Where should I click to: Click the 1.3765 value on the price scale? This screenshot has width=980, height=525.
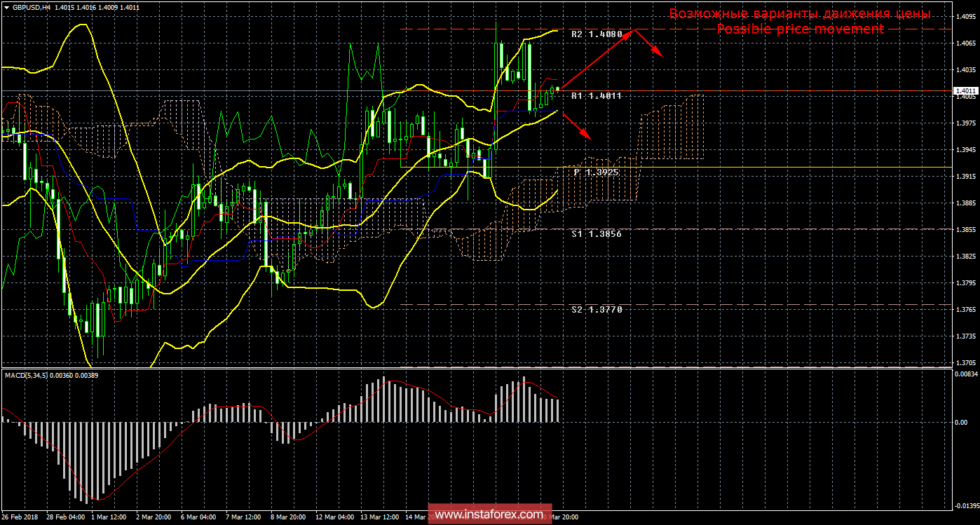(x=965, y=309)
